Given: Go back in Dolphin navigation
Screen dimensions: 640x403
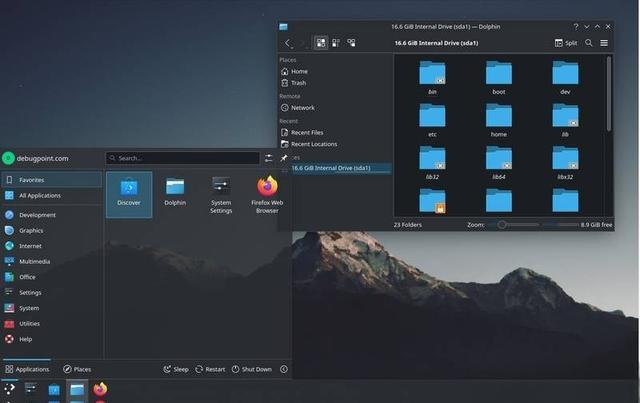Looking at the screenshot, I should (288, 43).
